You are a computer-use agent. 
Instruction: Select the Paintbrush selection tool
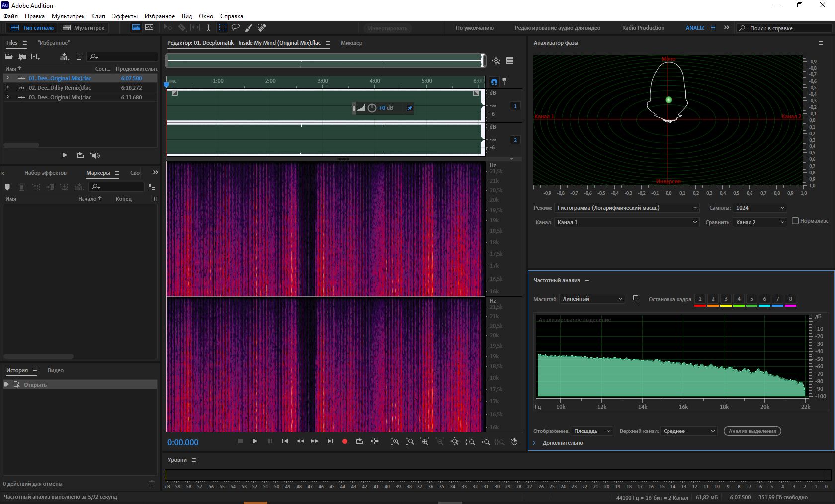[x=249, y=28]
